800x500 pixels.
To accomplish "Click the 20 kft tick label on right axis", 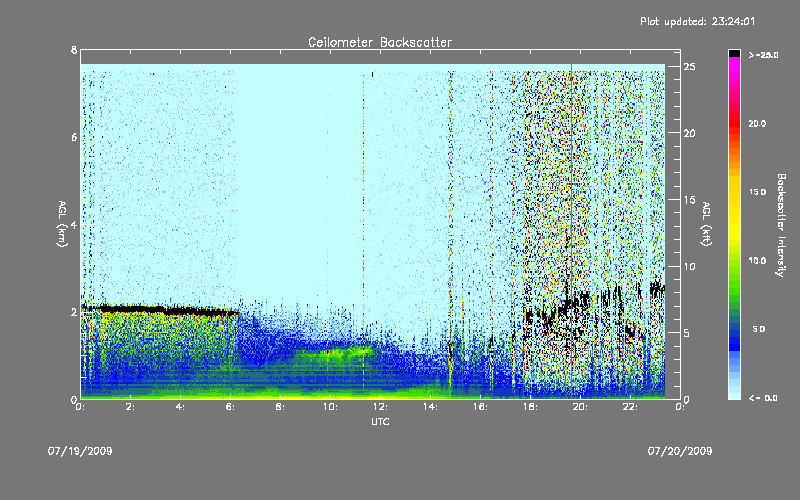I will pos(689,133).
